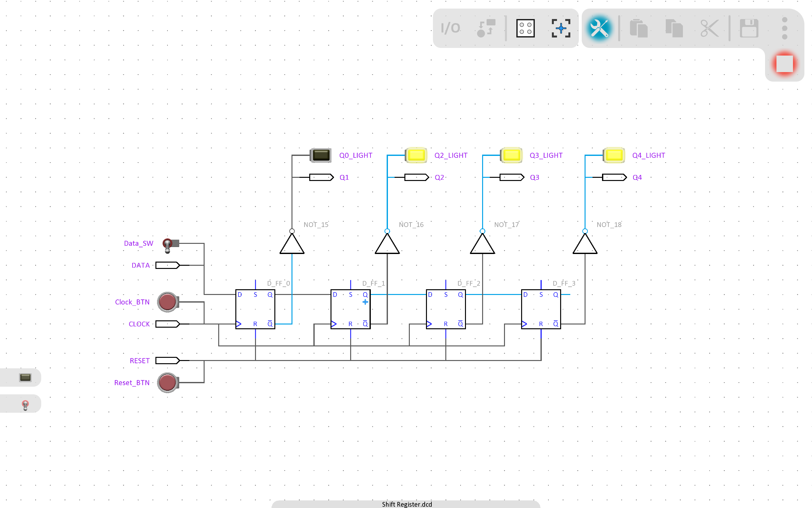Select the Q3 output port connector

pos(512,177)
